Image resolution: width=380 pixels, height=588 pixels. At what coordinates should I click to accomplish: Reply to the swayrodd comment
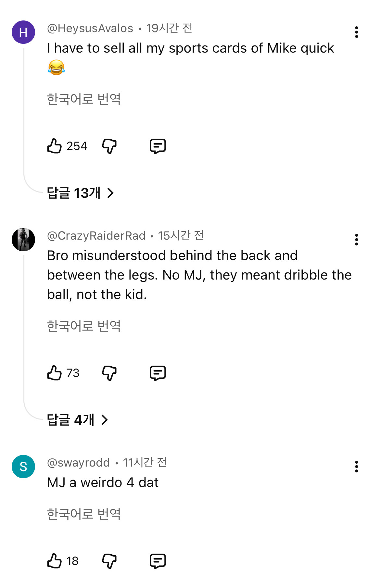click(x=158, y=561)
